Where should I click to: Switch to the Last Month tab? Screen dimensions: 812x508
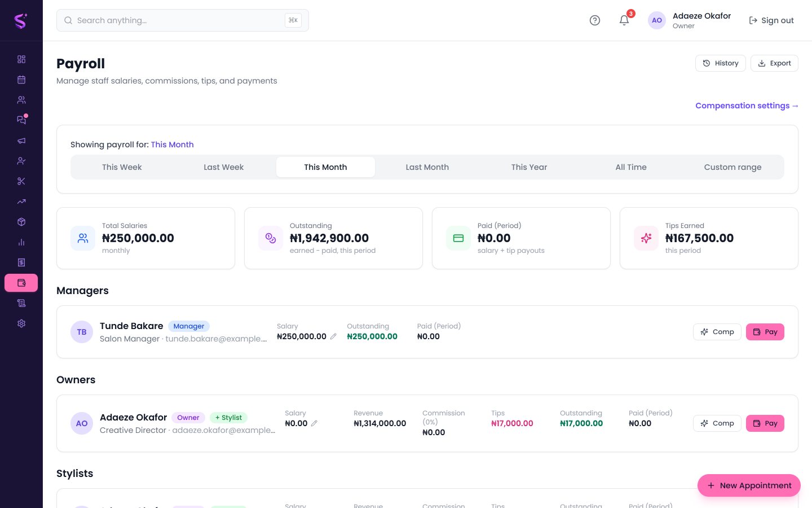427,167
